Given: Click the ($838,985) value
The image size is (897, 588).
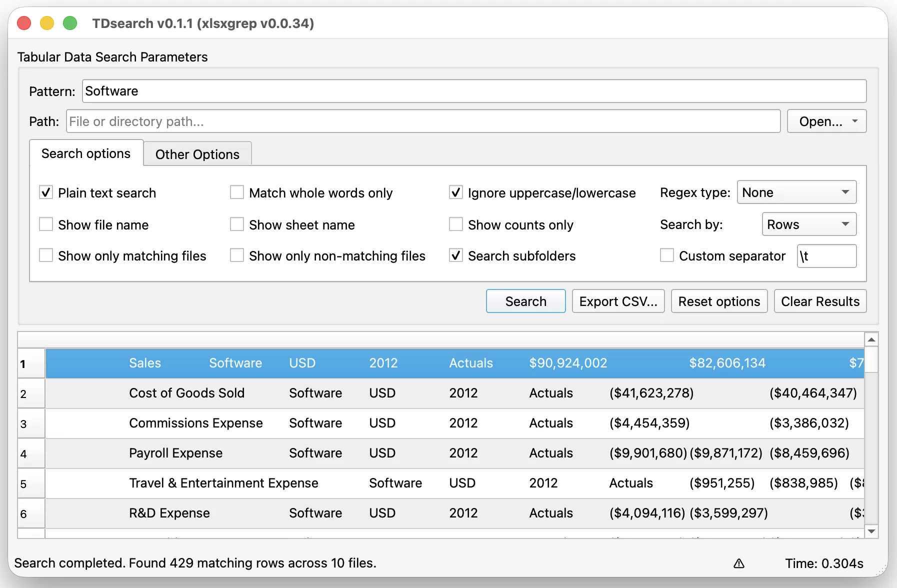Looking at the screenshot, I should pos(803,483).
